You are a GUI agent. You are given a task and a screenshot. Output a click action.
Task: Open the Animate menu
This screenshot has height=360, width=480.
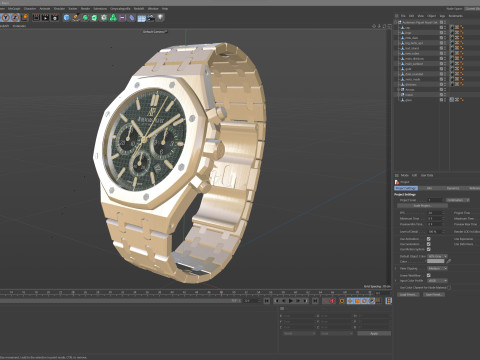coord(45,9)
